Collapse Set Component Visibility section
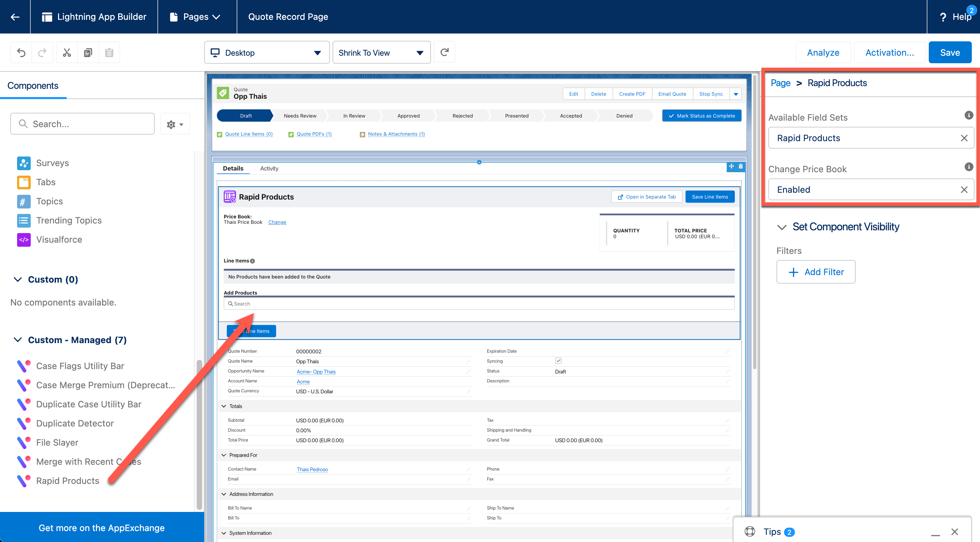980x542 pixels. (x=782, y=227)
